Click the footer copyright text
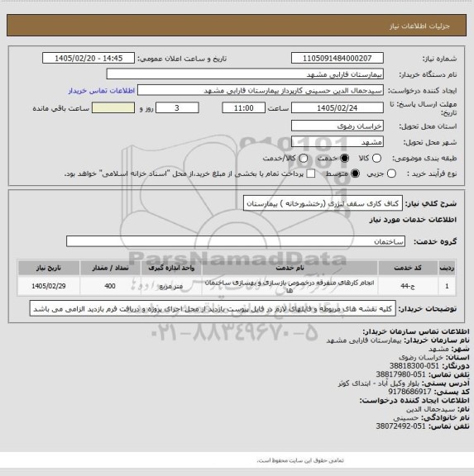 point(300,460)
